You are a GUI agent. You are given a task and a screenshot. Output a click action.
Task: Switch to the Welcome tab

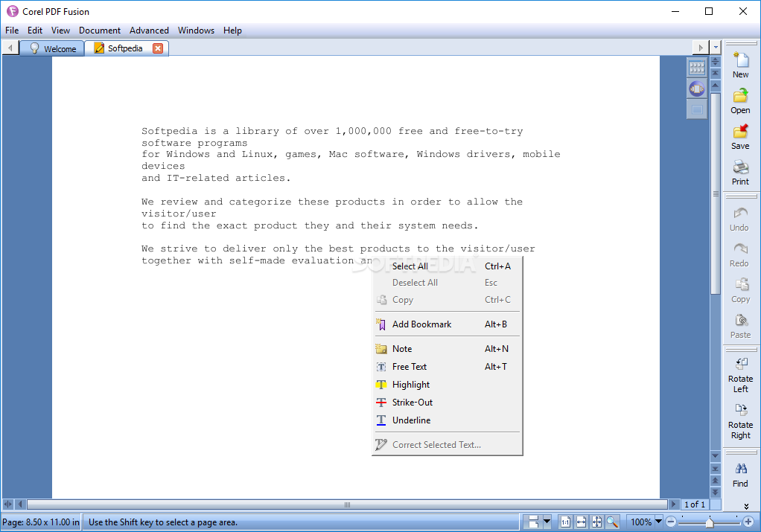pos(52,48)
